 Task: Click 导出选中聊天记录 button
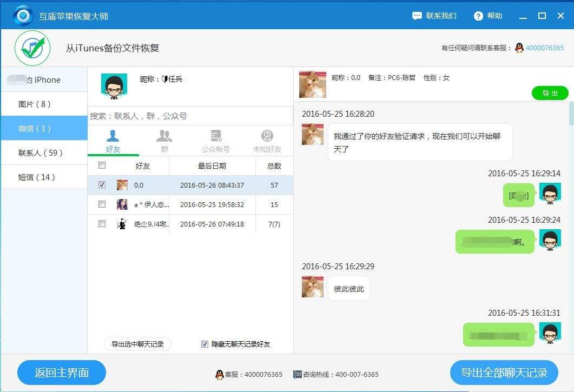(137, 344)
